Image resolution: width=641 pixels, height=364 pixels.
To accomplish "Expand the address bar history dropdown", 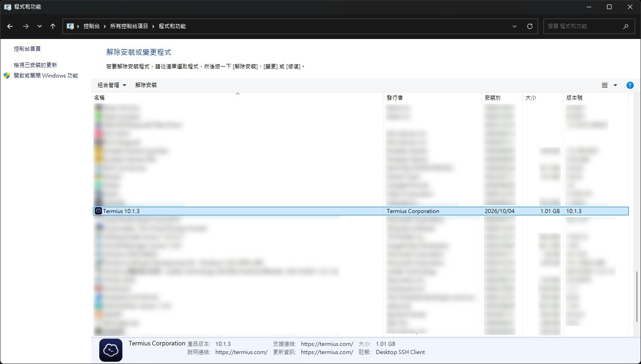I will click(x=515, y=26).
